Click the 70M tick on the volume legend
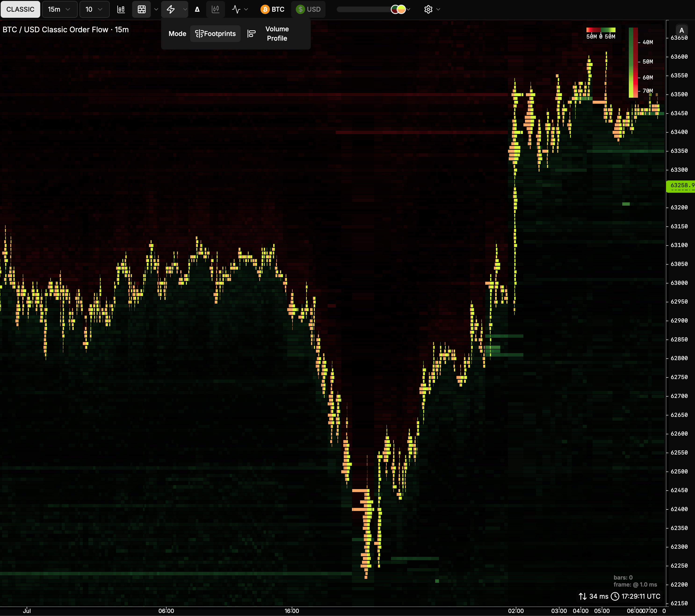The image size is (695, 616). tap(647, 91)
